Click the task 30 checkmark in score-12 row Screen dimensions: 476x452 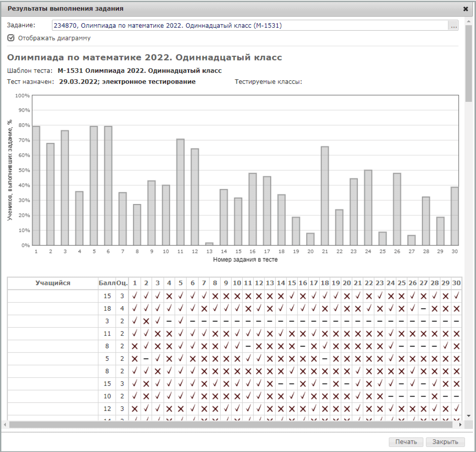(x=456, y=409)
